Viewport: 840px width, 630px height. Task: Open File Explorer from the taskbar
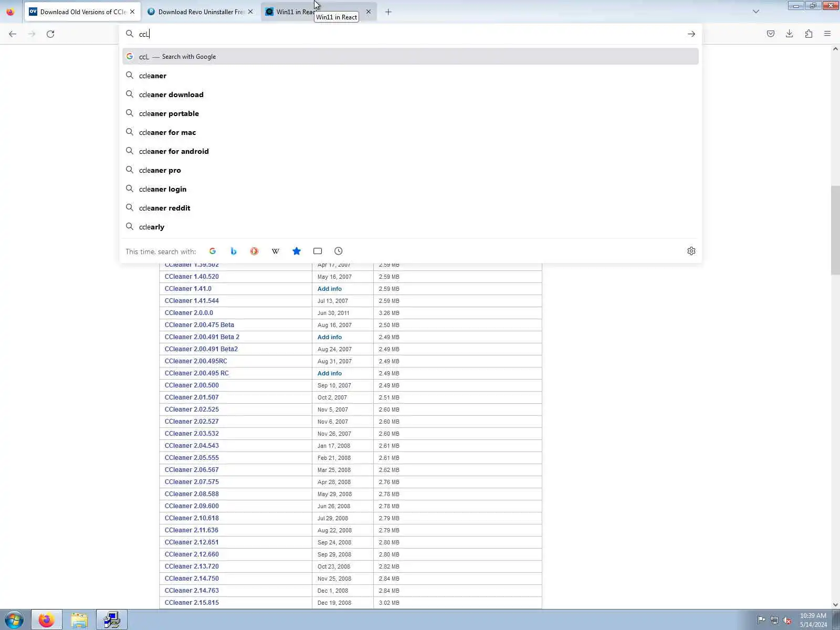(x=79, y=620)
